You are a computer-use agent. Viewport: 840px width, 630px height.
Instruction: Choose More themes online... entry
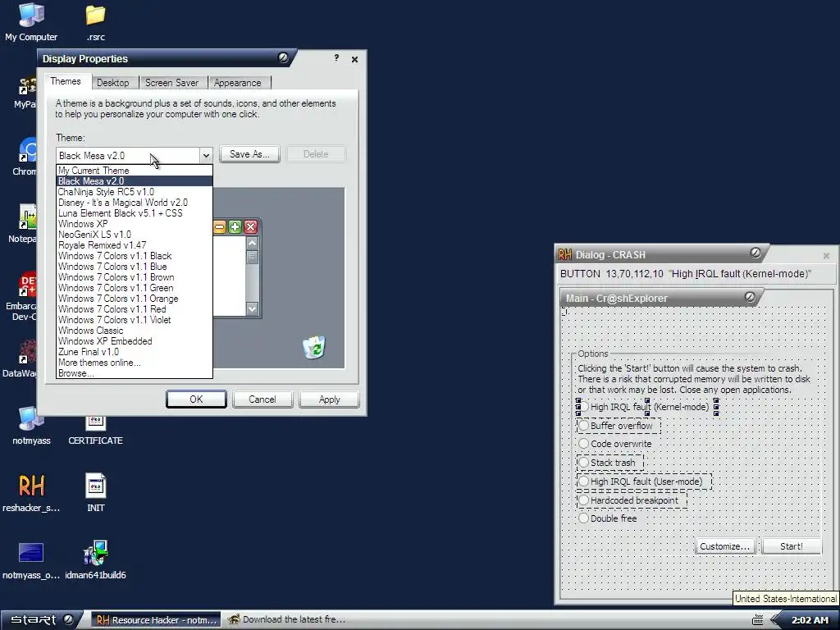click(135, 363)
